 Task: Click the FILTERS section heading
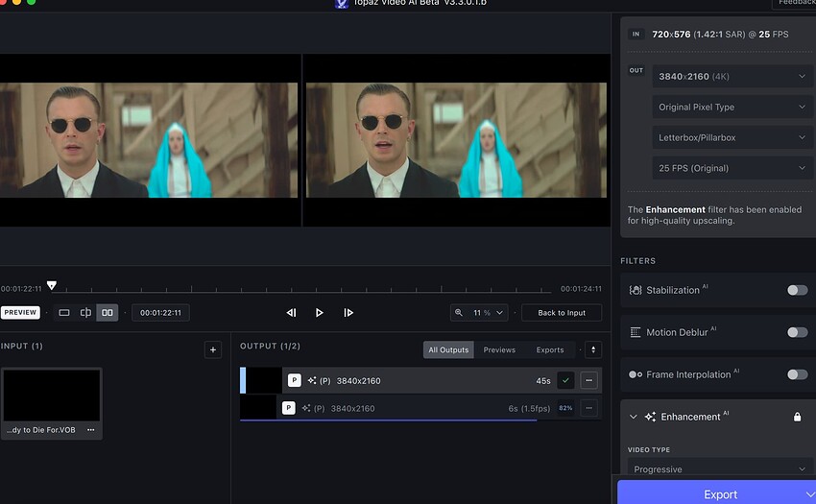pyautogui.click(x=637, y=261)
